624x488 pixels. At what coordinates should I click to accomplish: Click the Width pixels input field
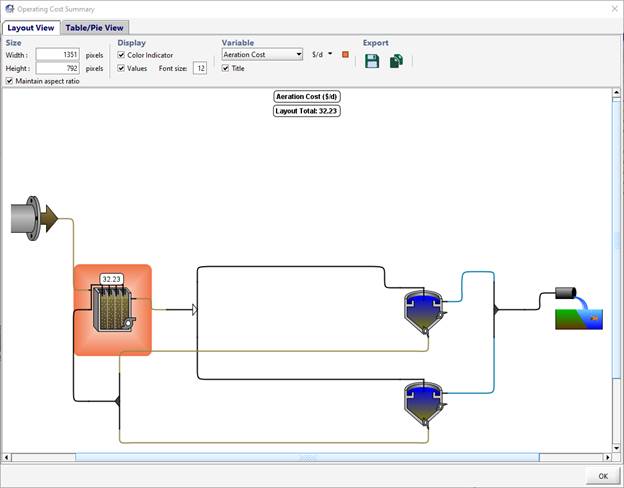coord(58,55)
